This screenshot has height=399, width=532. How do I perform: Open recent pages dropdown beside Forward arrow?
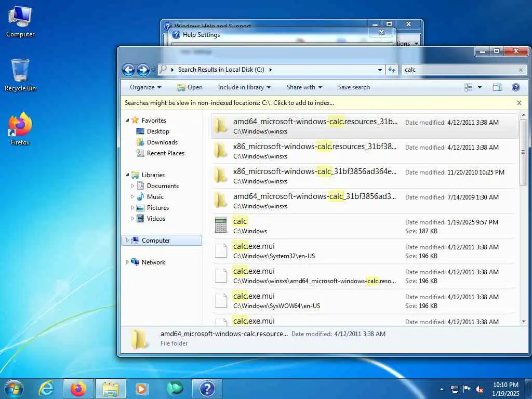click(153, 70)
